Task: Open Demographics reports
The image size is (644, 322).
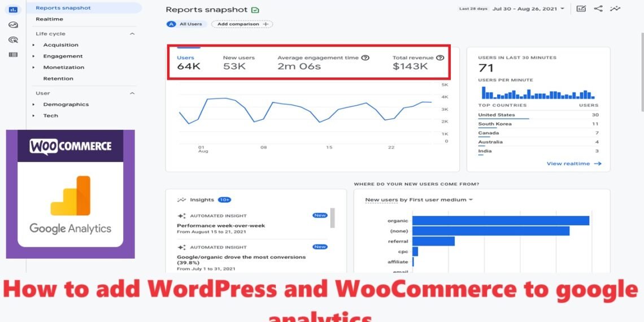Action: (x=66, y=105)
